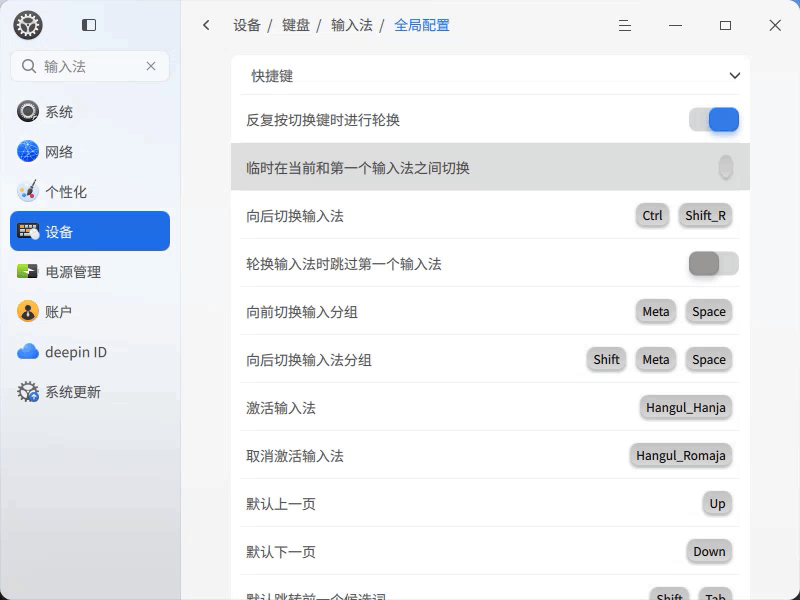Focus the 输入法 search field
The image size is (800, 600).
90,66
